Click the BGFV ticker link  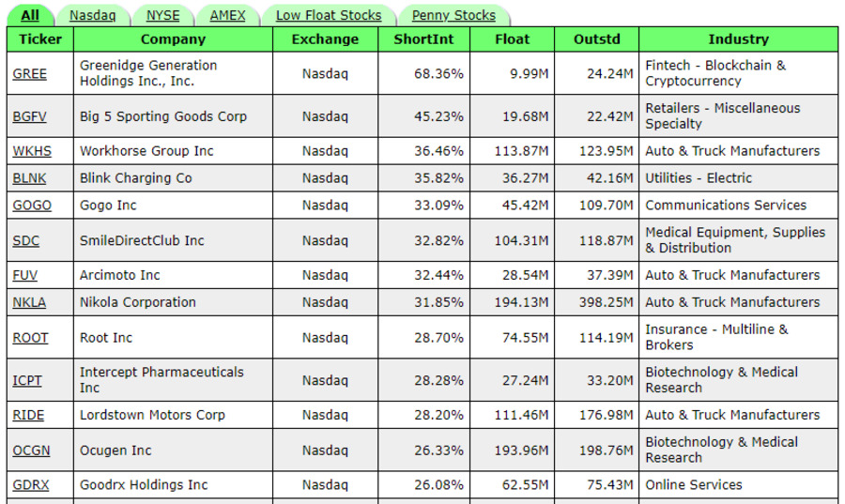coord(29,116)
